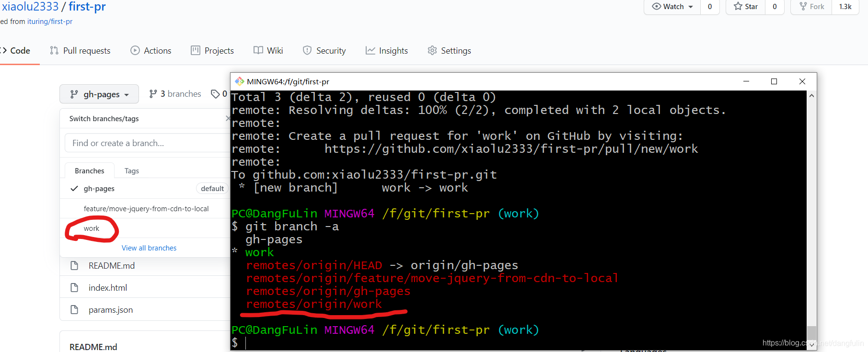Open the xiaolu2333 user link
The image size is (868, 352).
tap(30, 7)
